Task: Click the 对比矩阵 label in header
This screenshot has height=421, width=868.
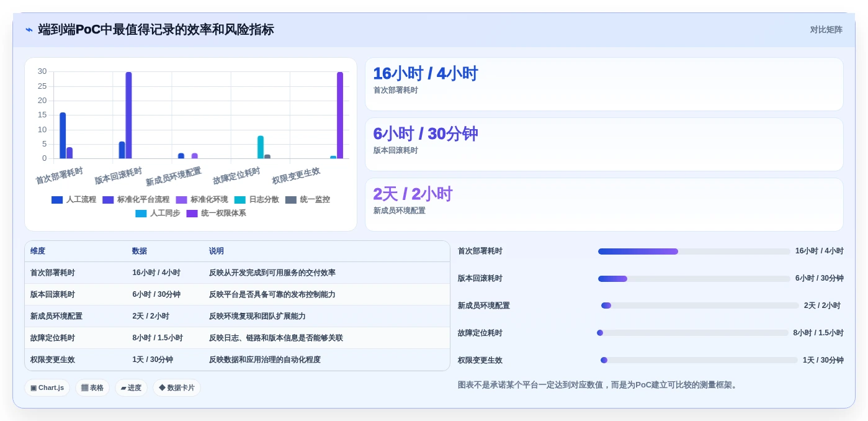Action: tap(826, 30)
